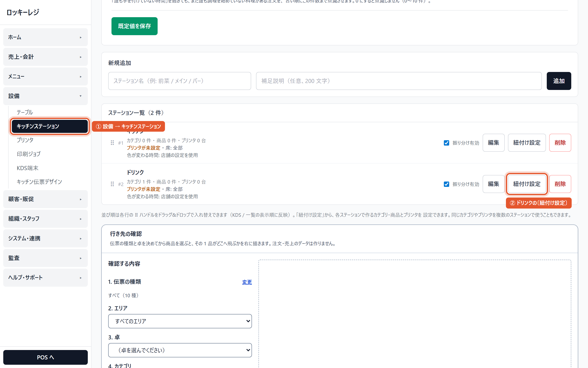This screenshot has width=588, height=368.
Task: Click 紐付け設定 for station #1
Action: tap(527, 143)
